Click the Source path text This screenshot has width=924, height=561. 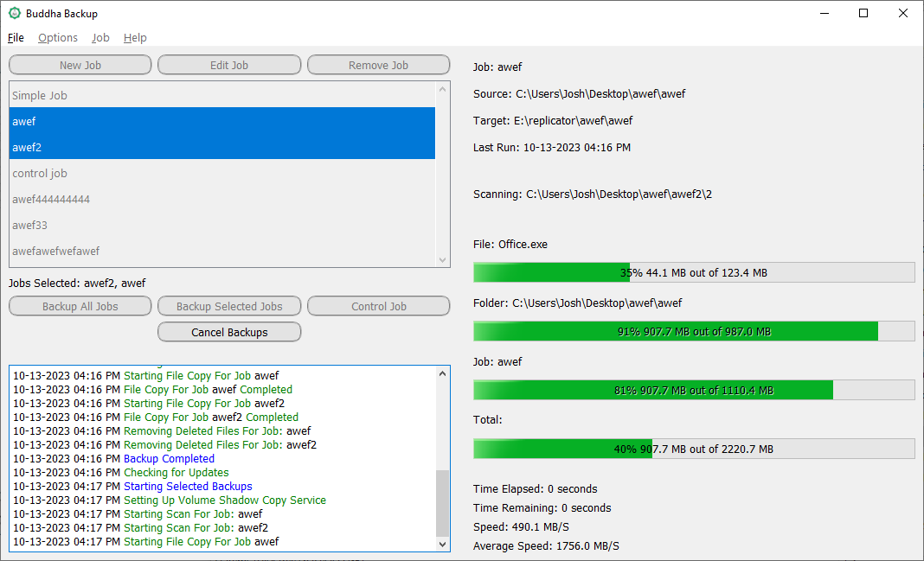pyautogui.click(x=579, y=94)
